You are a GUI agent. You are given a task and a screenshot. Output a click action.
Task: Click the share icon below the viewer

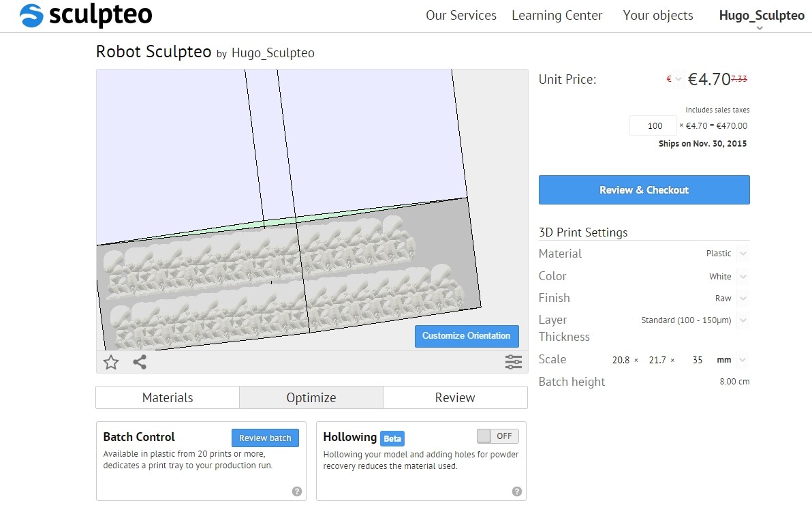point(139,362)
